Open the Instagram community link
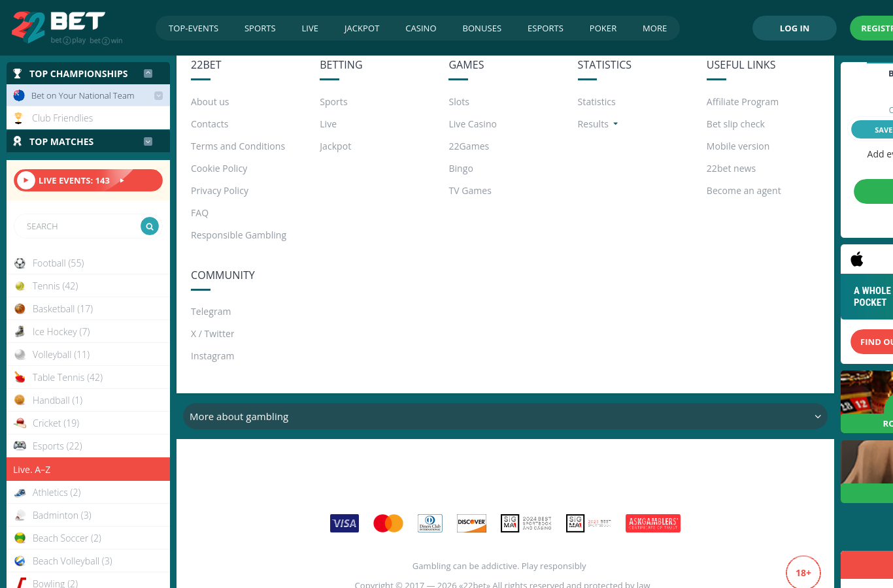The image size is (893, 588). click(x=212, y=356)
